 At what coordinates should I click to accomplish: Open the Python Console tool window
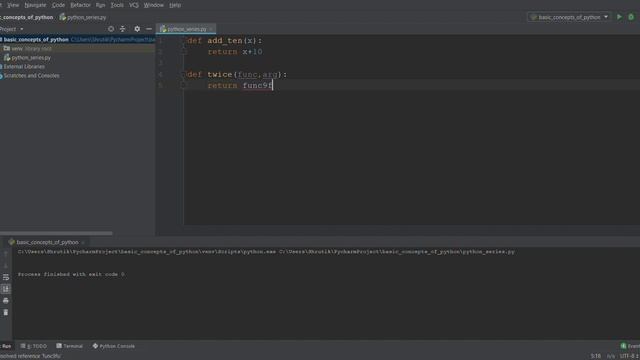coord(113,346)
